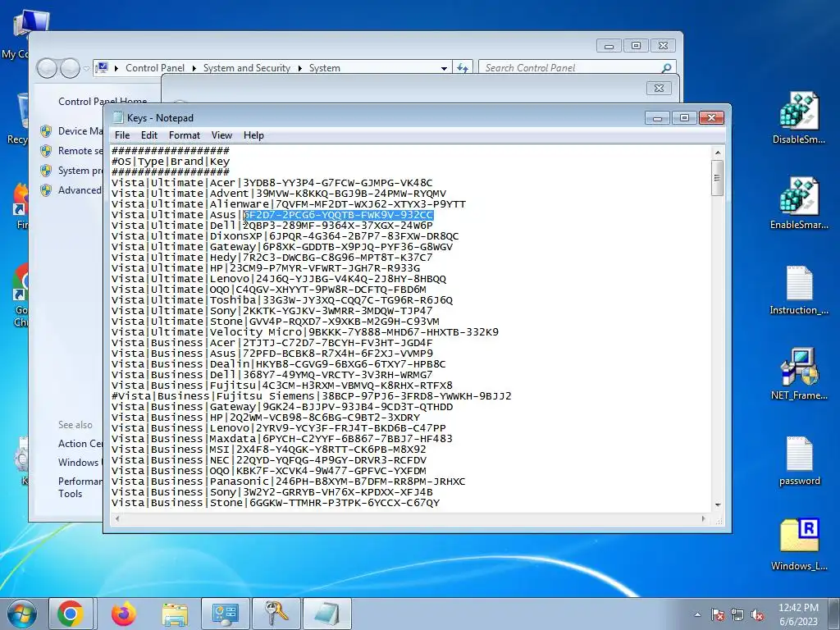Open the EnableSmar... desktop registry file icon
The image size is (840, 630).
click(x=799, y=203)
